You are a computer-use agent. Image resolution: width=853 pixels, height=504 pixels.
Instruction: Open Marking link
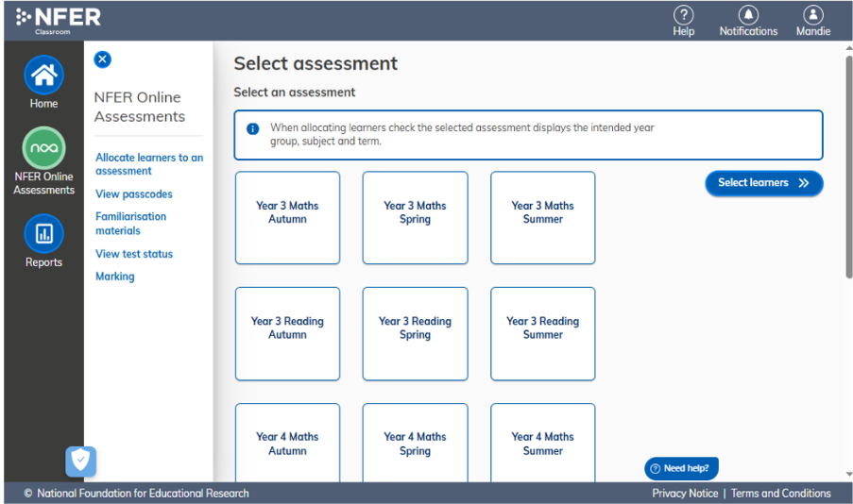[x=115, y=277]
